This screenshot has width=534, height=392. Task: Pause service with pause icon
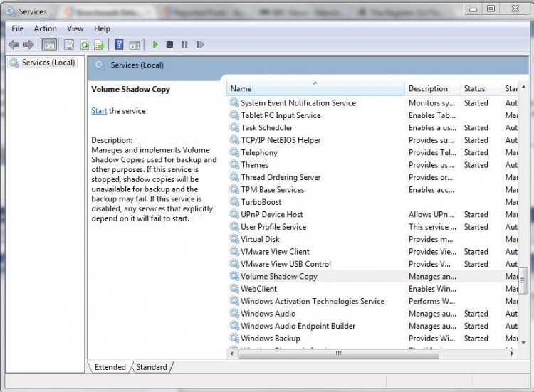[x=184, y=44]
